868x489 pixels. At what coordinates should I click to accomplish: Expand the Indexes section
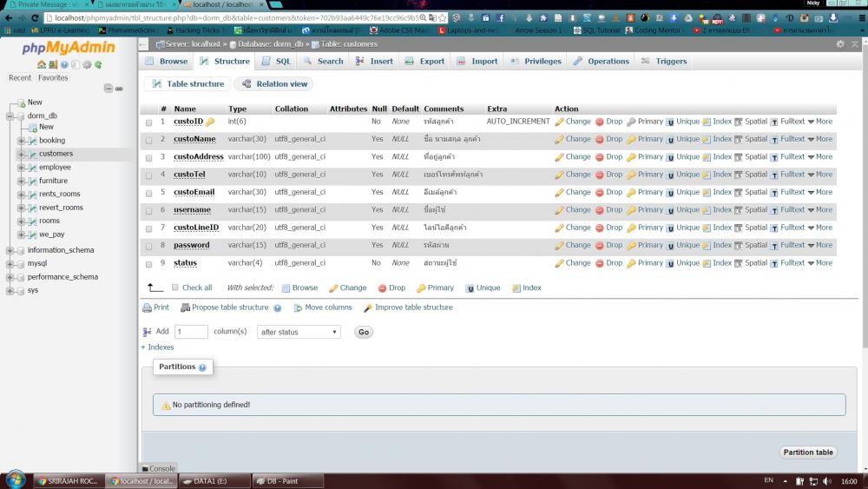click(x=157, y=347)
